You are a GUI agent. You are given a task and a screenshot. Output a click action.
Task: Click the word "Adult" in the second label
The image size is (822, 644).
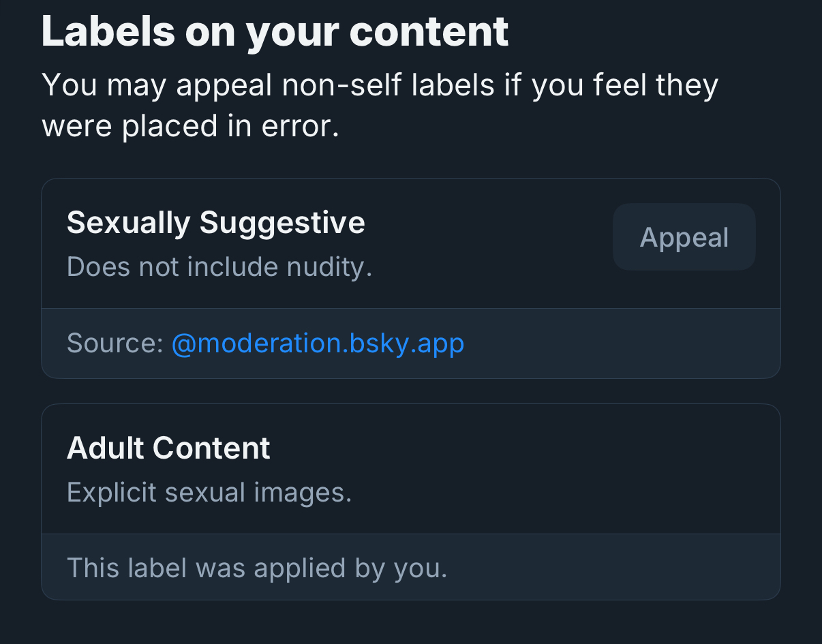tap(105, 448)
